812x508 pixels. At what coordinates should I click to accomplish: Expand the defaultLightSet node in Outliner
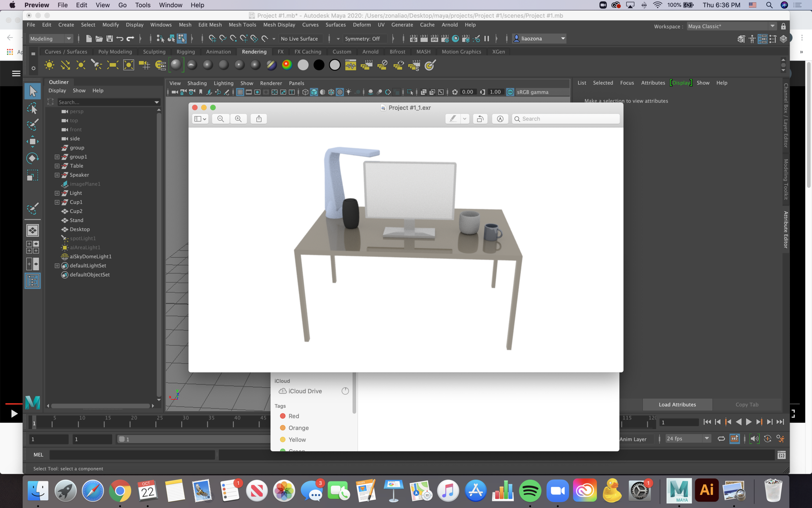point(57,266)
